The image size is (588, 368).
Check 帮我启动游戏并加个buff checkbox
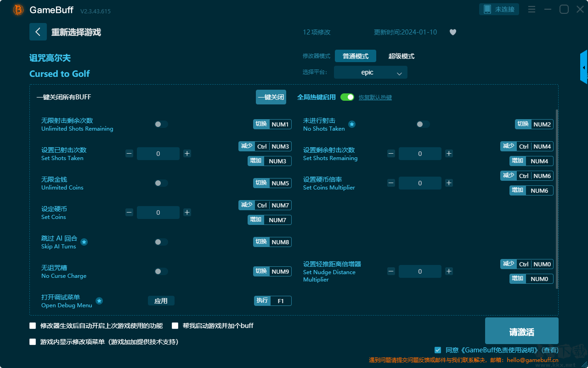(175, 326)
